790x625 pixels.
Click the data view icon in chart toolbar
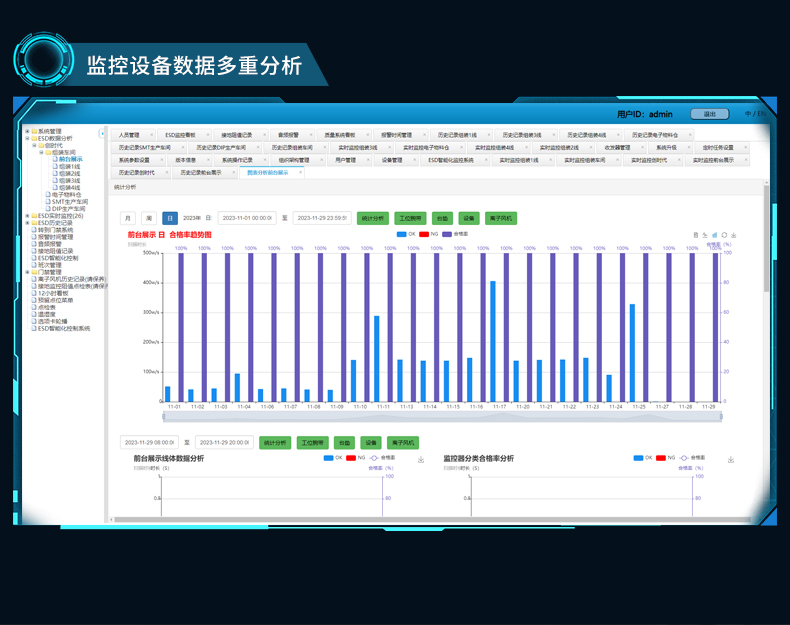click(x=695, y=235)
